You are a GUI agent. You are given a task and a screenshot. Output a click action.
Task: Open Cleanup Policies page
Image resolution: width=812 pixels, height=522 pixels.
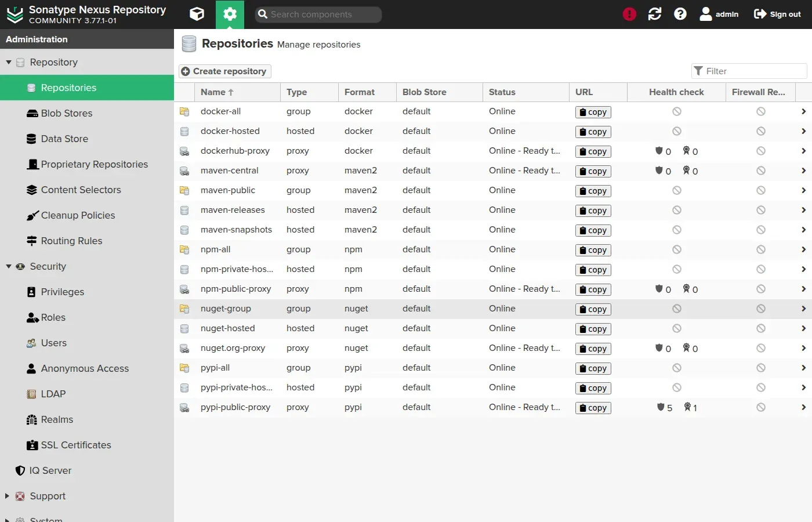pos(87,215)
